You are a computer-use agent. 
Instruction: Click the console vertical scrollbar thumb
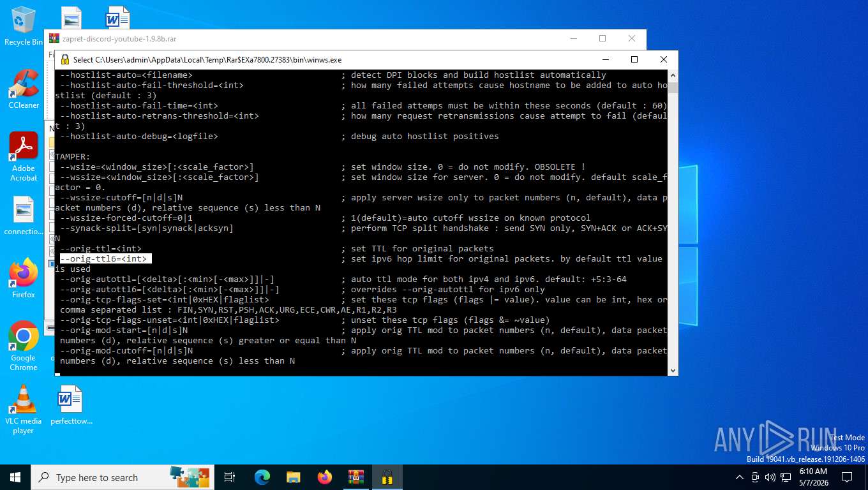673,88
